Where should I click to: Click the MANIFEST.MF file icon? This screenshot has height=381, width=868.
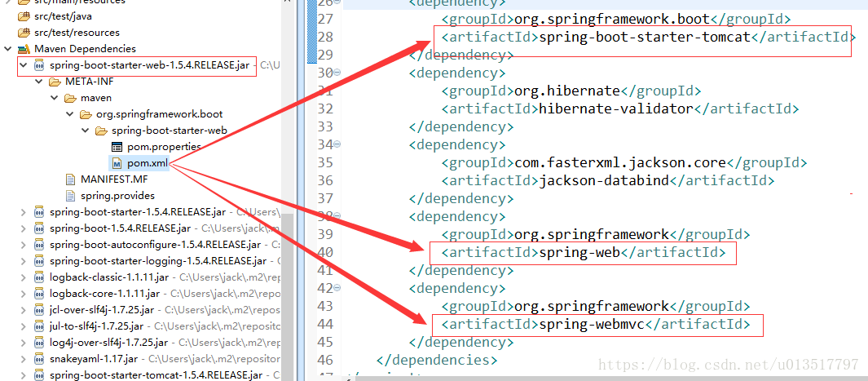point(70,179)
